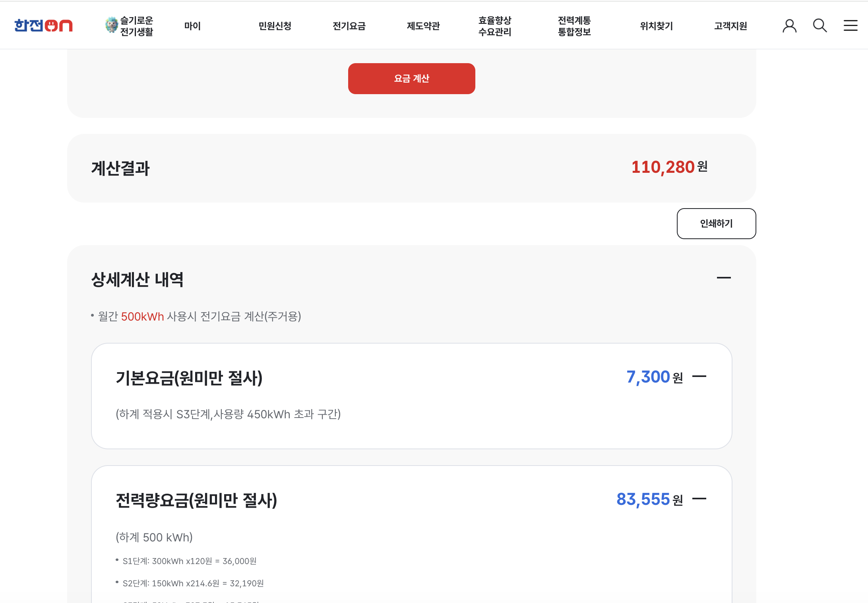The image size is (868, 603).
Task: Open the 마이 menu
Action: [192, 26]
